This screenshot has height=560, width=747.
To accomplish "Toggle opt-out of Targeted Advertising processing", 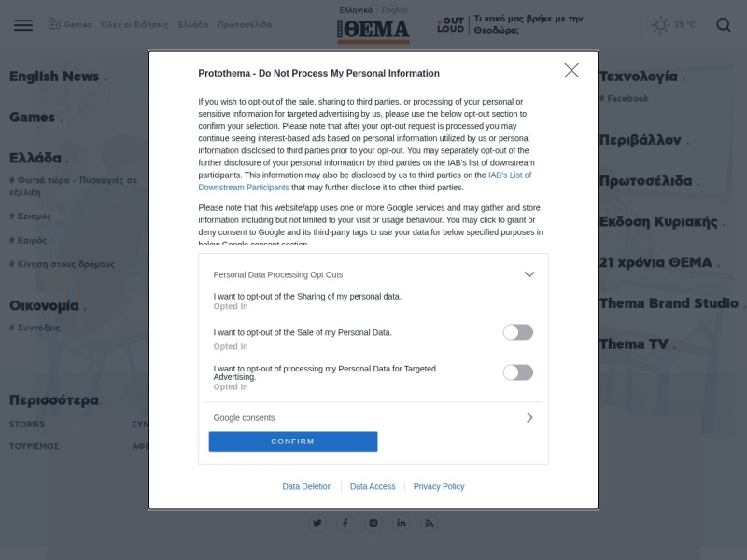I will click(x=518, y=372).
